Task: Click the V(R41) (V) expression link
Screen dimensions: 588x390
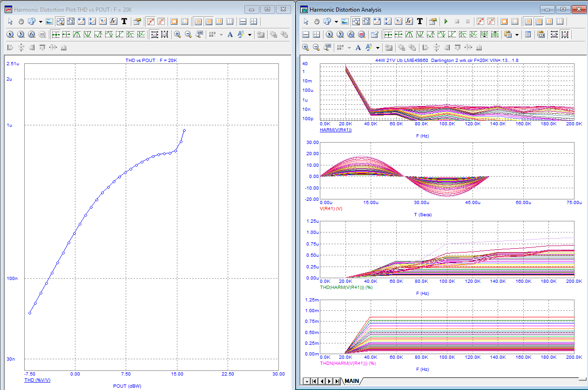Action: click(x=331, y=209)
